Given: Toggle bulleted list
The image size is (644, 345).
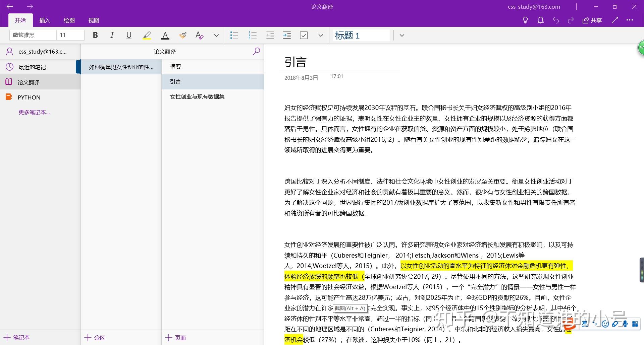Looking at the screenshot, I should 234,35.
